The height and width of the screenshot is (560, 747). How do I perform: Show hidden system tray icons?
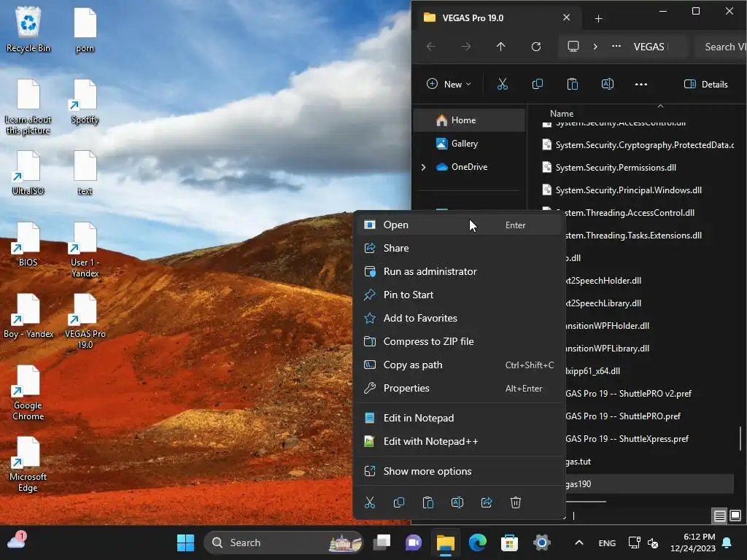(578, 542)
